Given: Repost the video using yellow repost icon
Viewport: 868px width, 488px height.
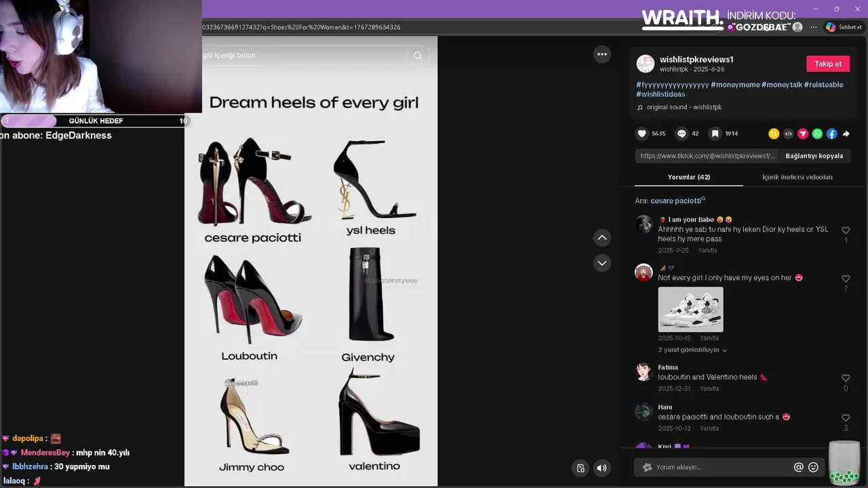Looking at the screenshot, I should coord(774,134).
